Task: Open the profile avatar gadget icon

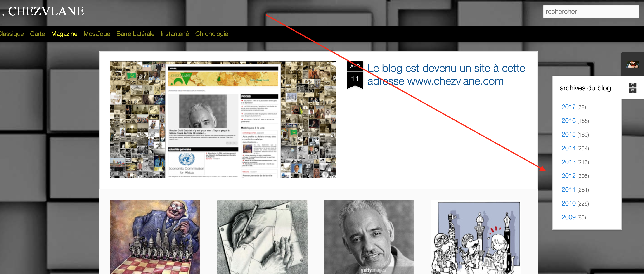Action: (632, 65)
